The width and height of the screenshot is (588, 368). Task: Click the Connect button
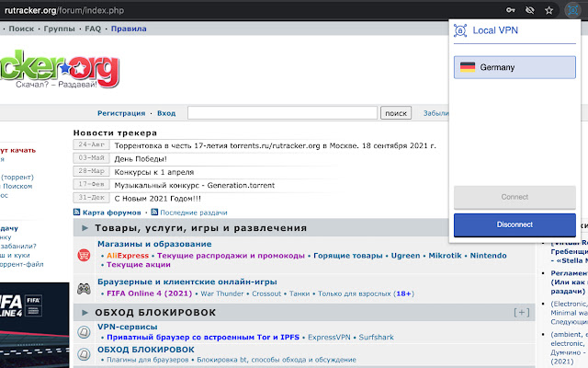[x=514, y=197]
